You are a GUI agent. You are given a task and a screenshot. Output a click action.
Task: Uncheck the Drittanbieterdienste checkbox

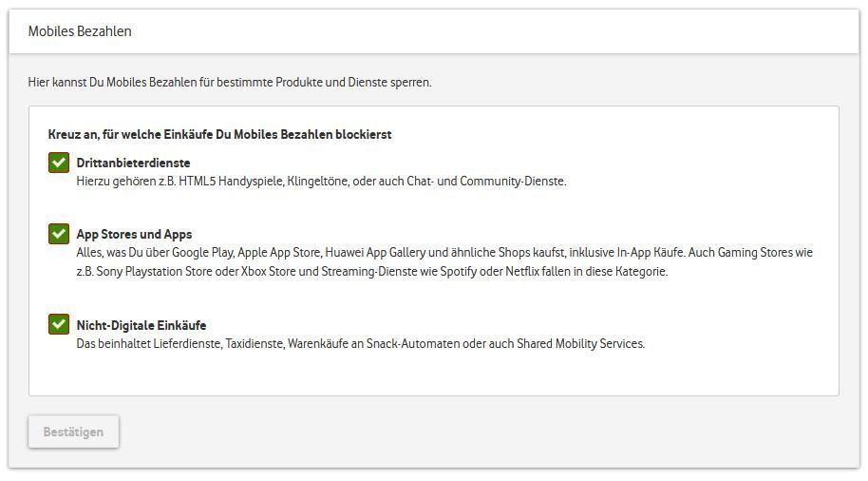[59, 163]
